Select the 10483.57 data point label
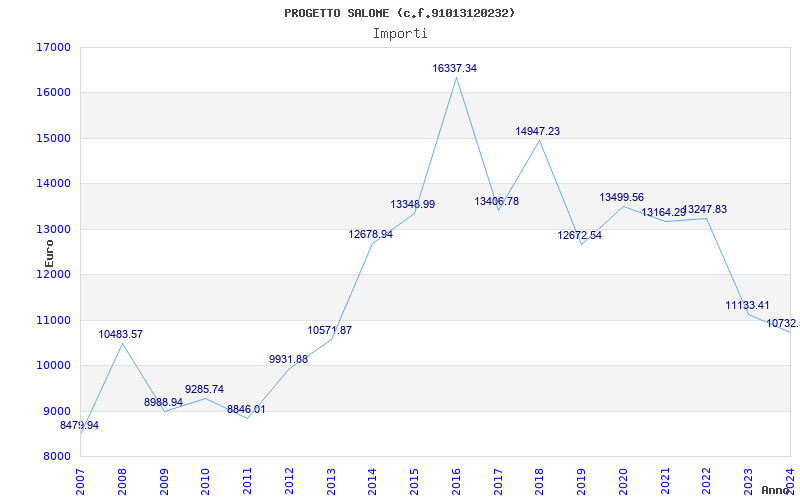This screenshot has width=800, height=500. pyautogui.click(x=120, y=335)
